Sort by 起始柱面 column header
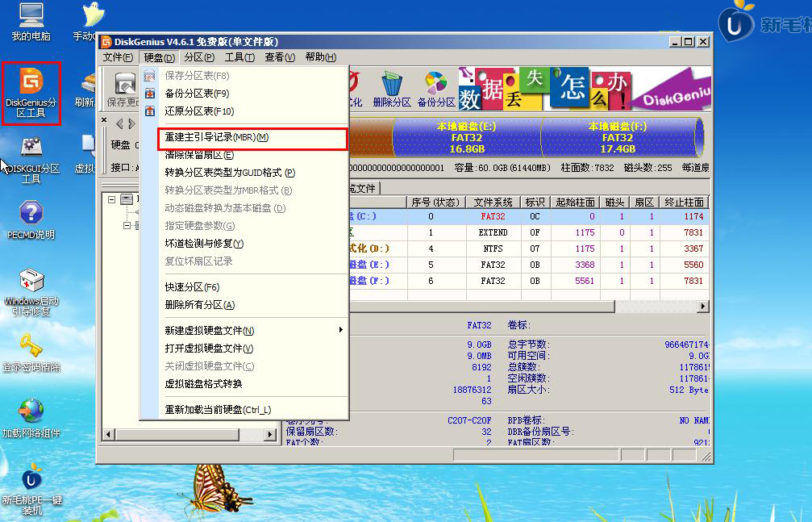This screenshot has width=812, height=522. 575,203
